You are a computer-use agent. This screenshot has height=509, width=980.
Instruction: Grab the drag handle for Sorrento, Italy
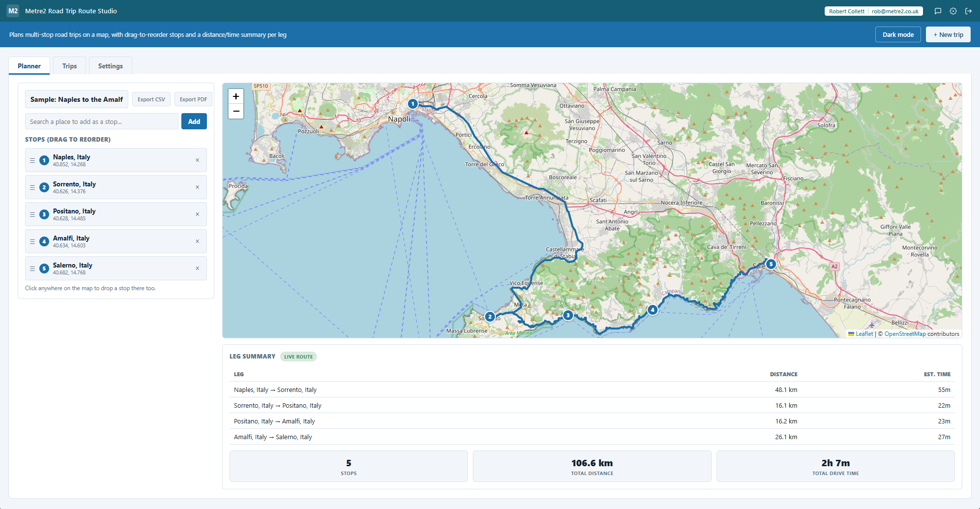click(x=32, y=187)
